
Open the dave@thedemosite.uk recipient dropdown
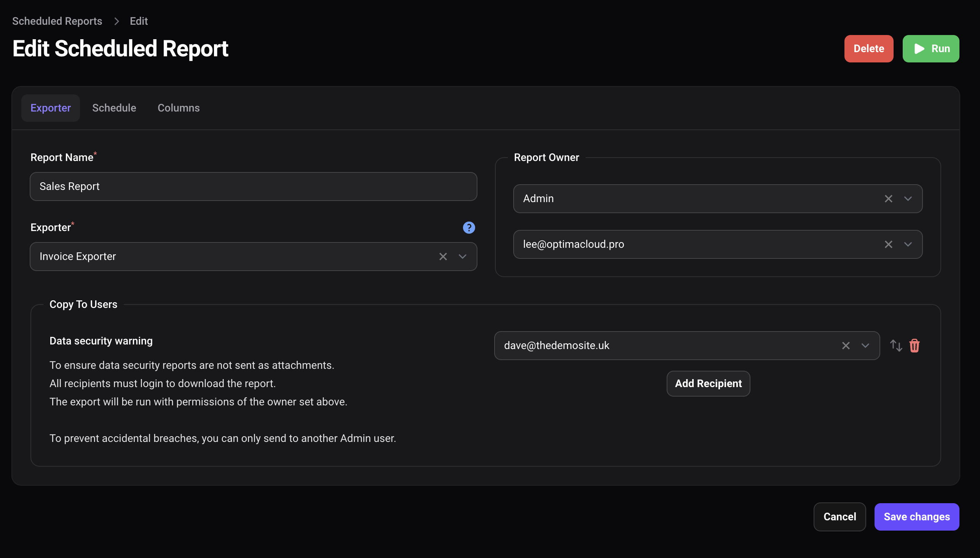[x=865, y=345]
